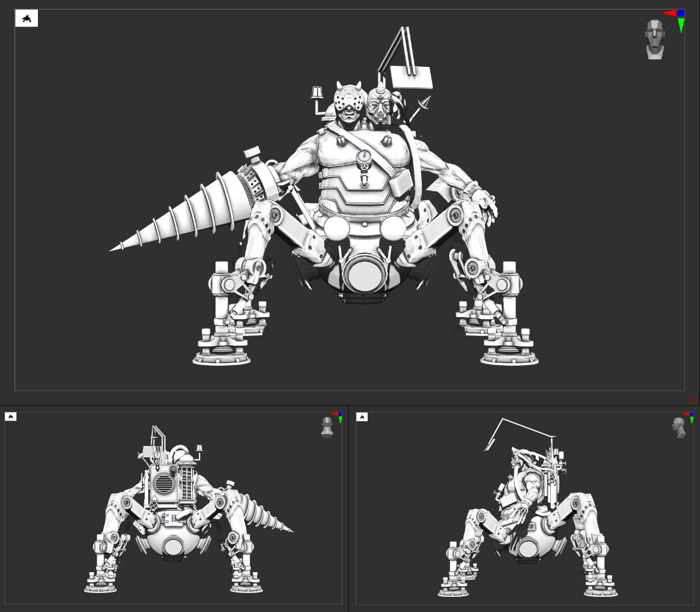This screenshot has height=612, width=700.
Task: Click the small red circle icon below main viewport
Action: [692, 400]
